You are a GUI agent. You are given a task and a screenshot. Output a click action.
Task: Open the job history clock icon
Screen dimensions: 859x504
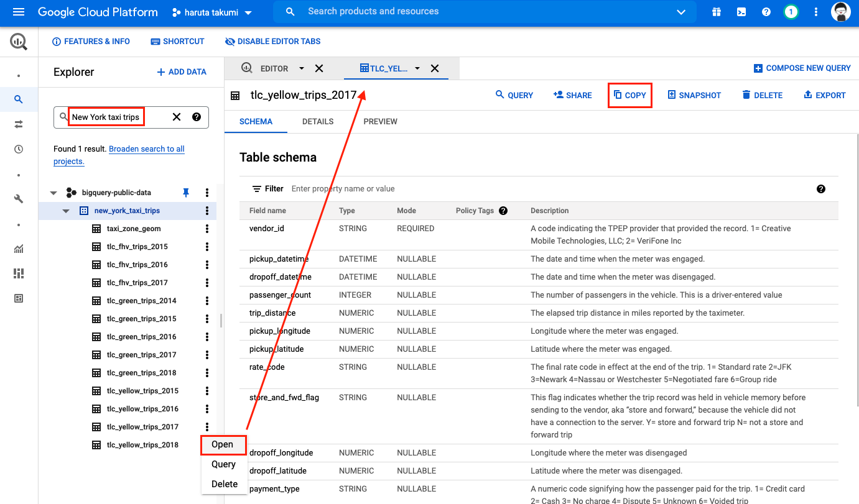[18, 149]
